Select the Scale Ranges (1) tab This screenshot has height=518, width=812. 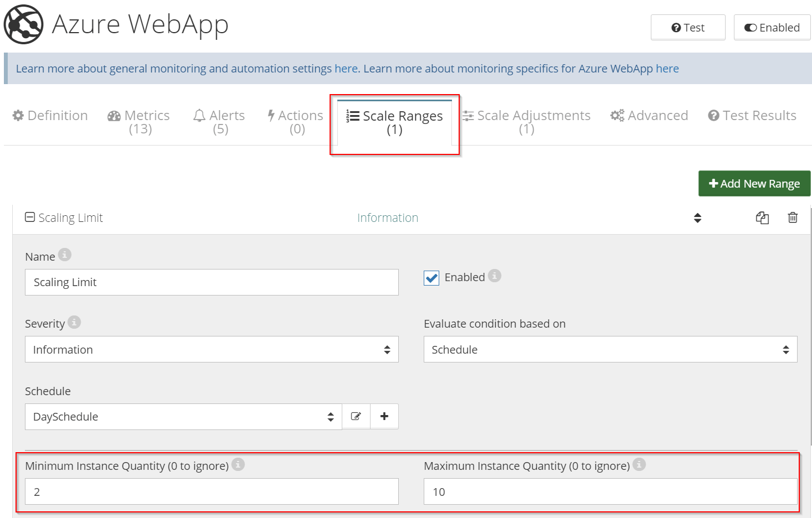click(x=394, y=122)
